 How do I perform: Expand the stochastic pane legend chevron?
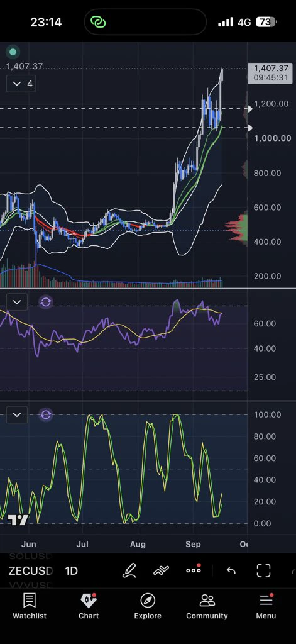17,415
